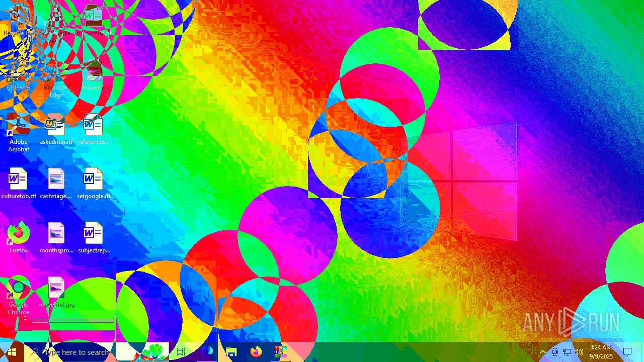Viewport: 644px width, 362px height.
Task: Open the askednon.rtf document
Action: click(56, 130)
